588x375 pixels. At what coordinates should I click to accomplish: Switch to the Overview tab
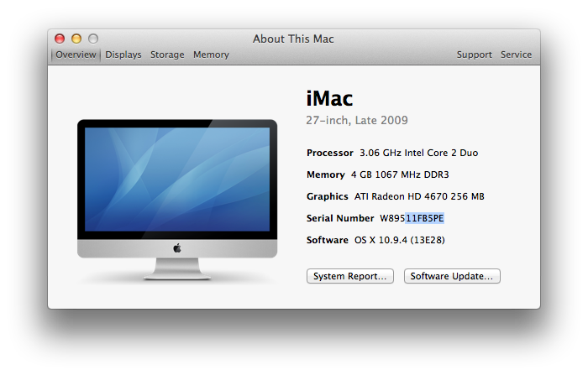(76, 55)
